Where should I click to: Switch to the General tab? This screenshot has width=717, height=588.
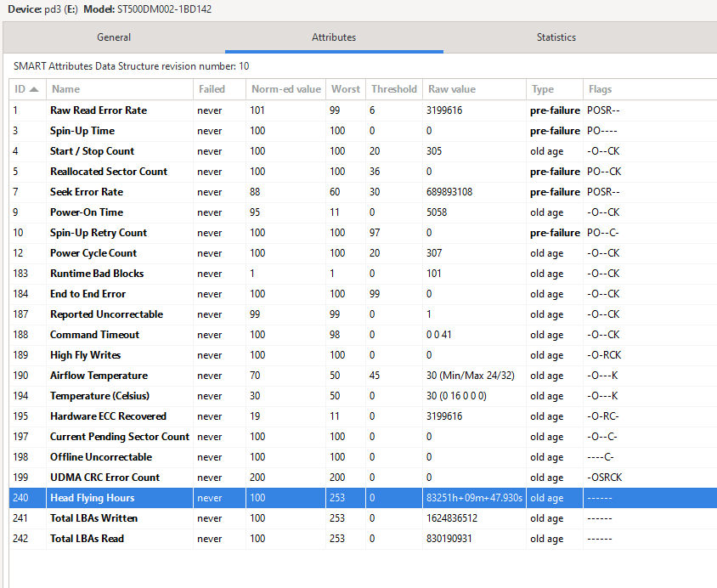(114, 37)
